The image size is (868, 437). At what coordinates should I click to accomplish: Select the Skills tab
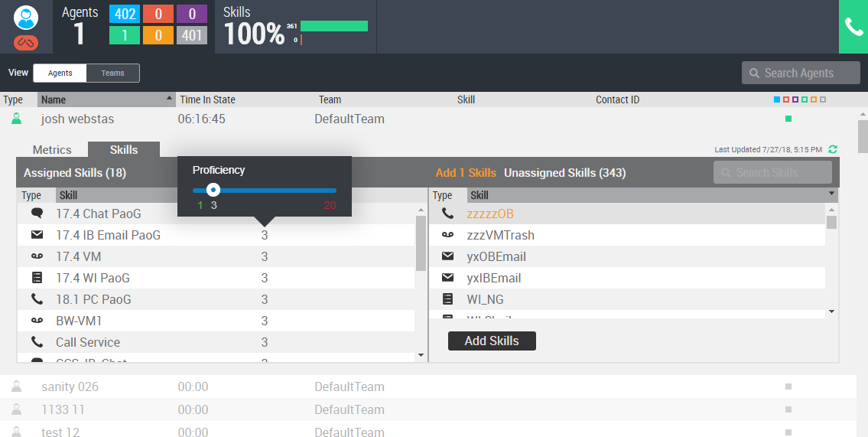(124, 149)
